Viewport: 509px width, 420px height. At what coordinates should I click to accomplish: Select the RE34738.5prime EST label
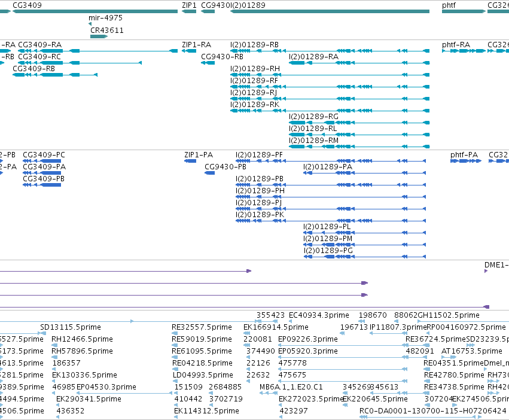(x=454, y=387)
